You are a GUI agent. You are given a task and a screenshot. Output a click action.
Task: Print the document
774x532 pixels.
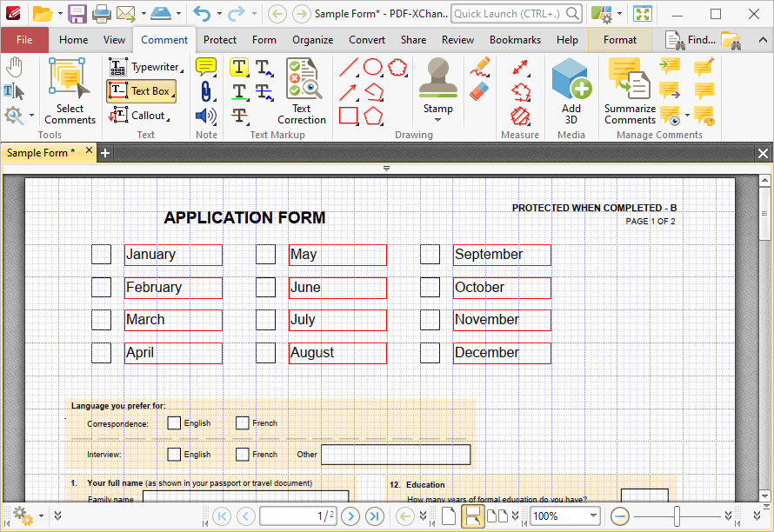click(x=102, y=14)
